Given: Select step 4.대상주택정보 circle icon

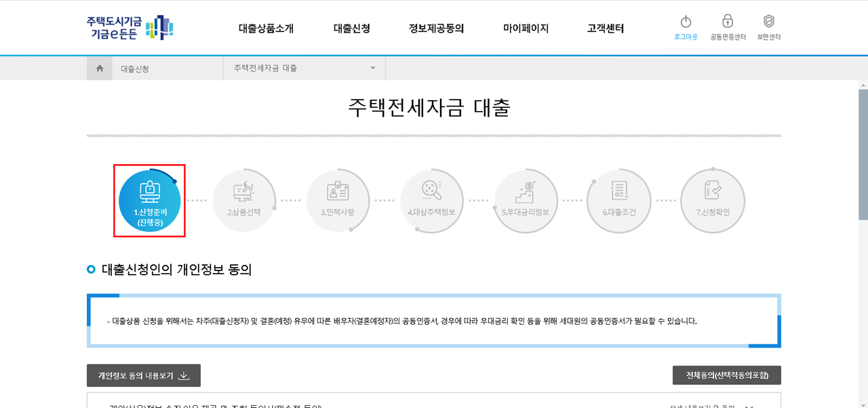Looking at the screenshot, I should (x=431, y=201).
